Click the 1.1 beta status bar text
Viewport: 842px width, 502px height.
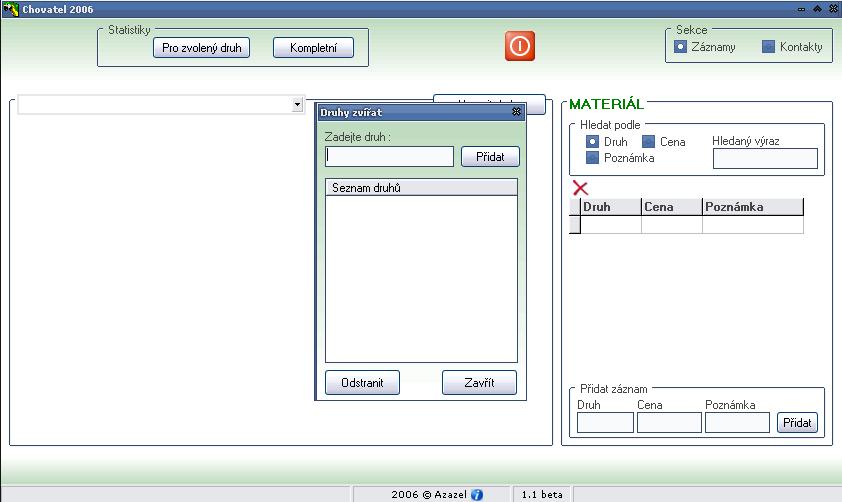click(x=542, y=494)
